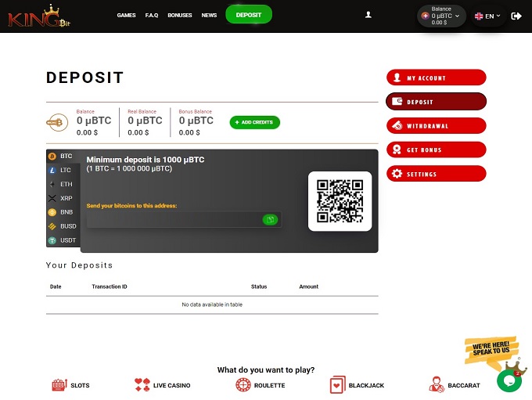
Task: Copy the bitcoin deposit address
Action: 270,220
